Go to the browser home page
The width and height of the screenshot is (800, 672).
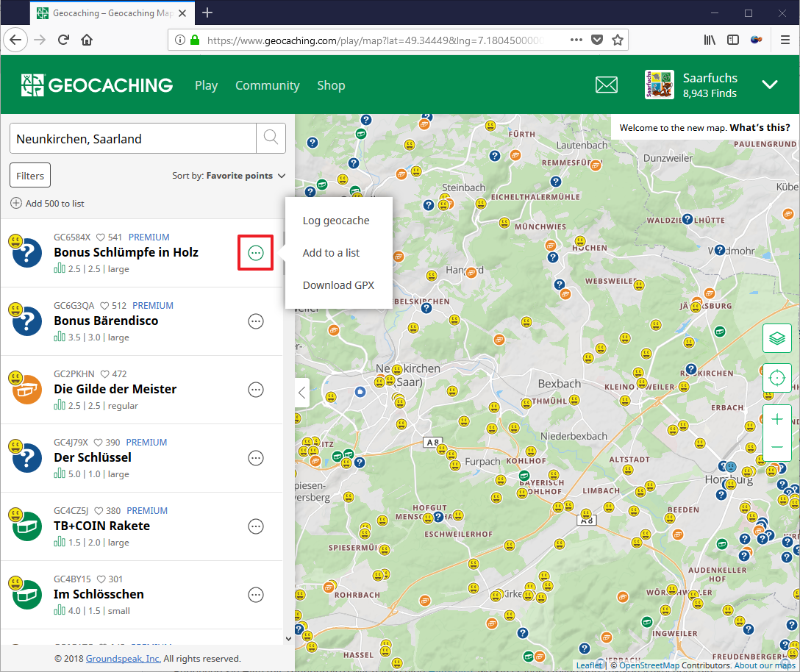87,40
